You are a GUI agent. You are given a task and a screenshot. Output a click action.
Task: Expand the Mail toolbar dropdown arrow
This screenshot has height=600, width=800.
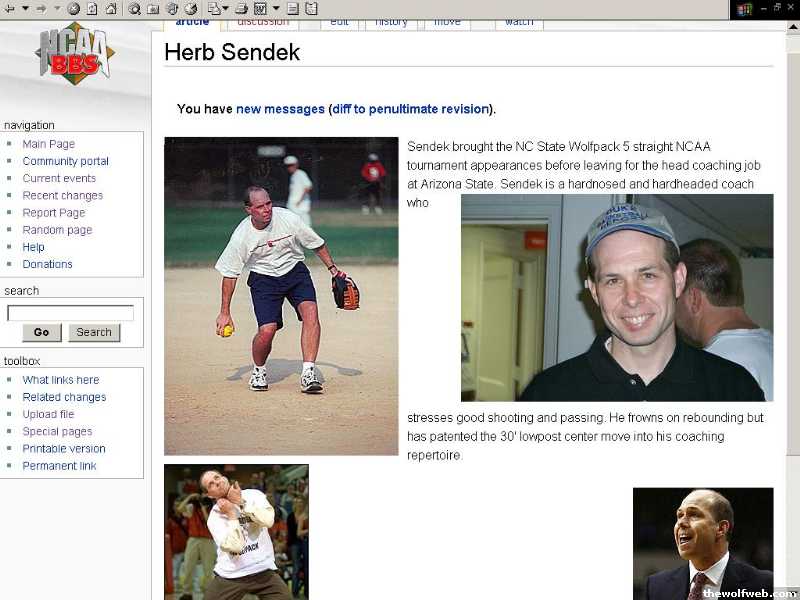(x=226, y=8)
